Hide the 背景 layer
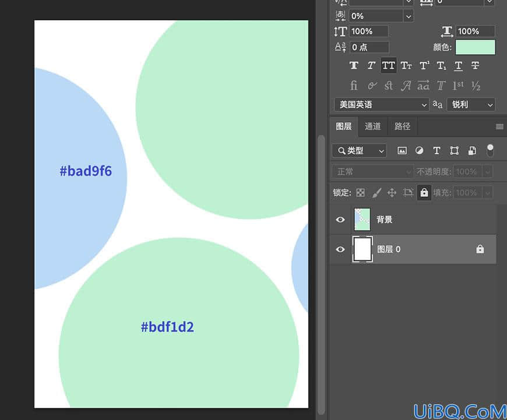Viewport: 507px width, 420px height. pyautogui.click(x=340, y=220)
